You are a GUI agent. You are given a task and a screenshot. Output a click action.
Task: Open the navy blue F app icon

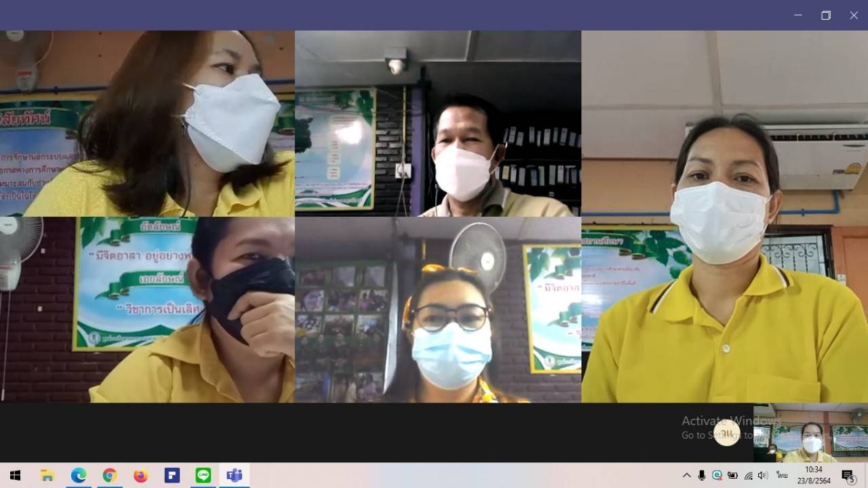(172, 476)
